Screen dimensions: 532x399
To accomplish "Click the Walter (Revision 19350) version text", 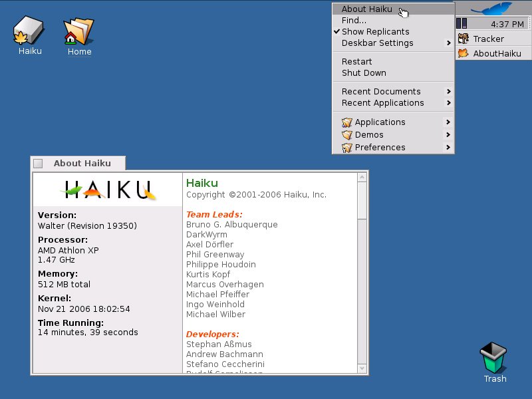I will 87,226.
